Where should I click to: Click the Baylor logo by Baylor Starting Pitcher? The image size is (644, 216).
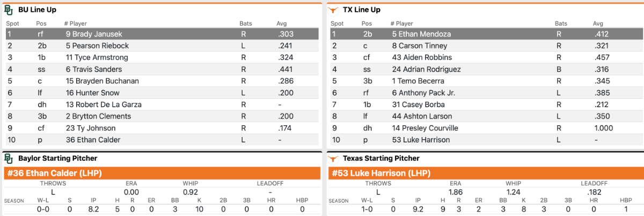pyautogui.click(x=9, y=159)
